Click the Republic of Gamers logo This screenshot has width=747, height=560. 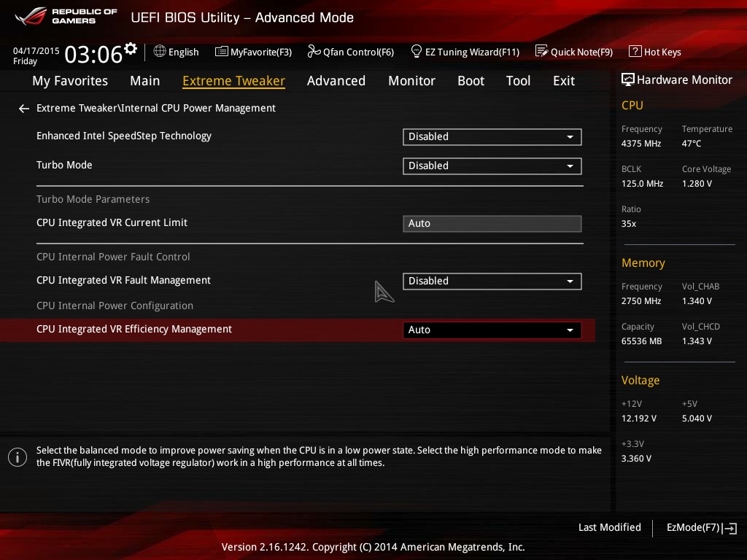(66, 16)
